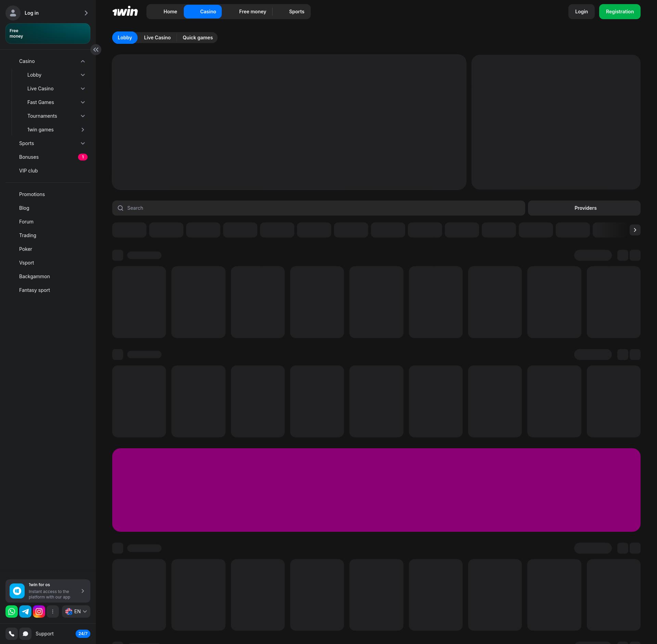Open the EN language dropdown
This screenshot has width=657, height=644.
coord(76,611)
